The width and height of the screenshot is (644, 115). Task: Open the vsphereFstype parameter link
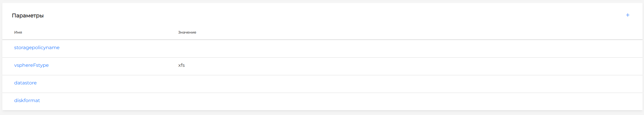31,65
